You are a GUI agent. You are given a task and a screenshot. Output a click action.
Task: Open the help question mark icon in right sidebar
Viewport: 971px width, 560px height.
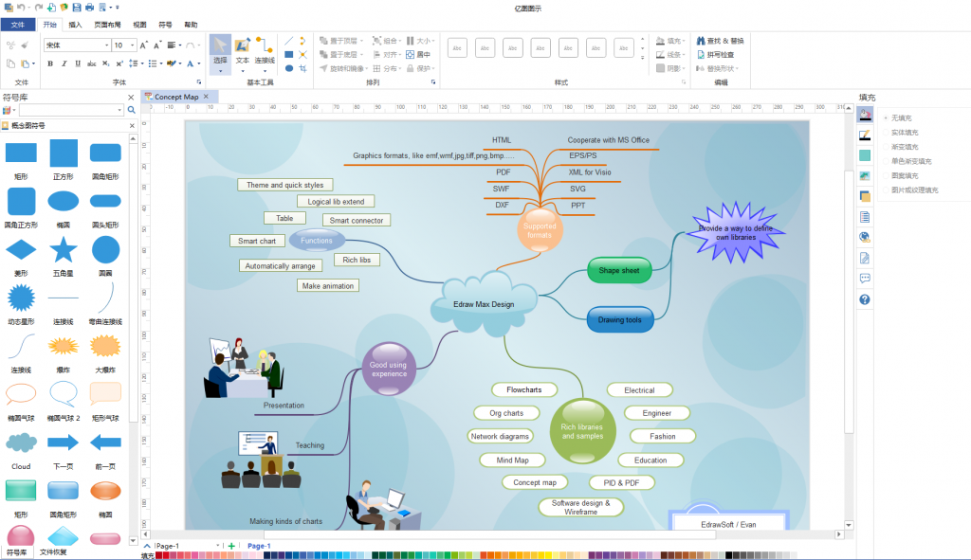(865, 299)
